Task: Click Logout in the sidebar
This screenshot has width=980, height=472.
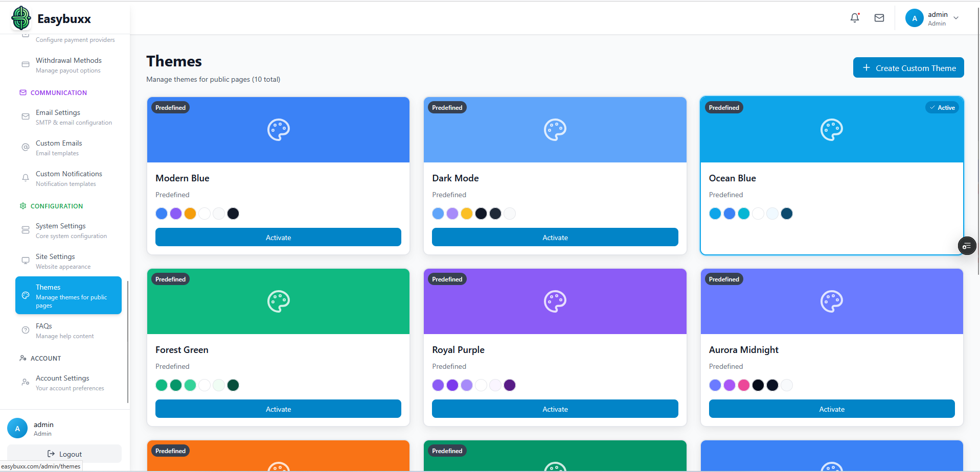Action: point(64,454)
